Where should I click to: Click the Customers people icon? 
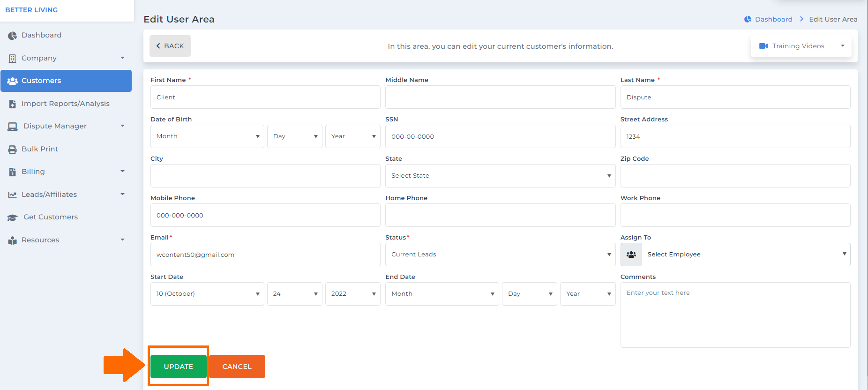[12, 81]
